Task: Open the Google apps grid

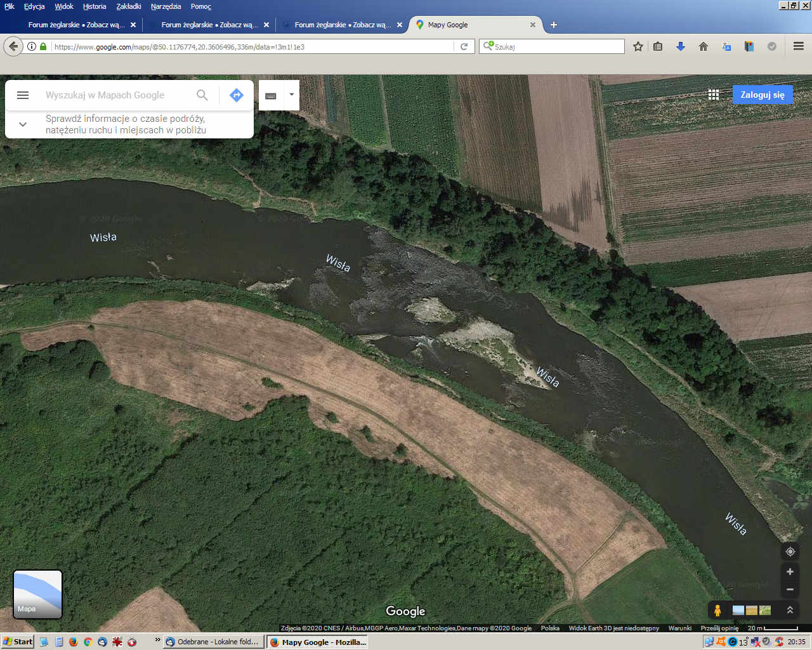Action: coord(714,95)
